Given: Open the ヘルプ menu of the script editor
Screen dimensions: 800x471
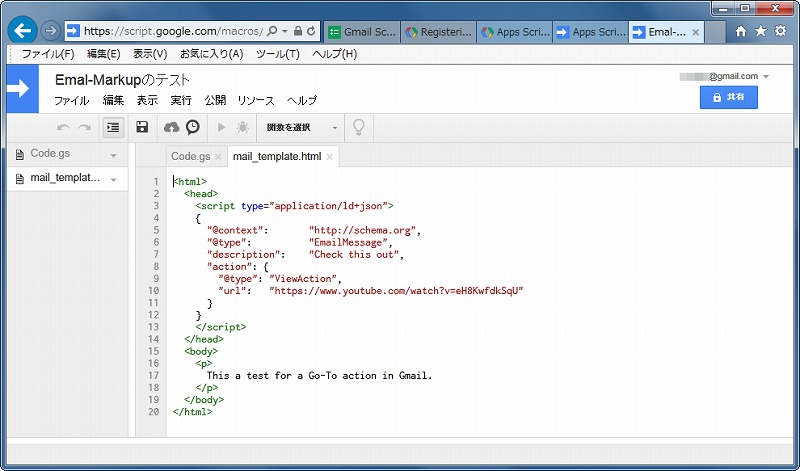Looking at the screenshot, I should click(302, 101).
